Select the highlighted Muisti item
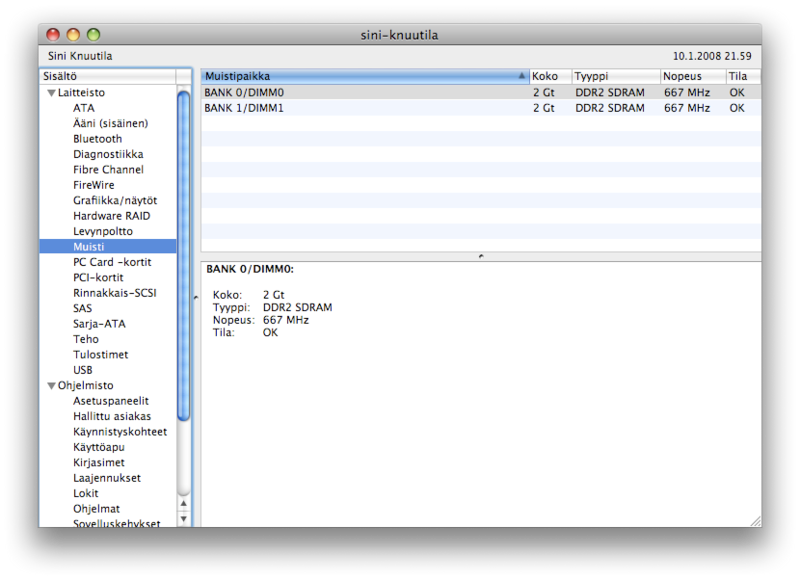This screenshot has width=800, height=580. pyautogui.click(x=108, y=247)
